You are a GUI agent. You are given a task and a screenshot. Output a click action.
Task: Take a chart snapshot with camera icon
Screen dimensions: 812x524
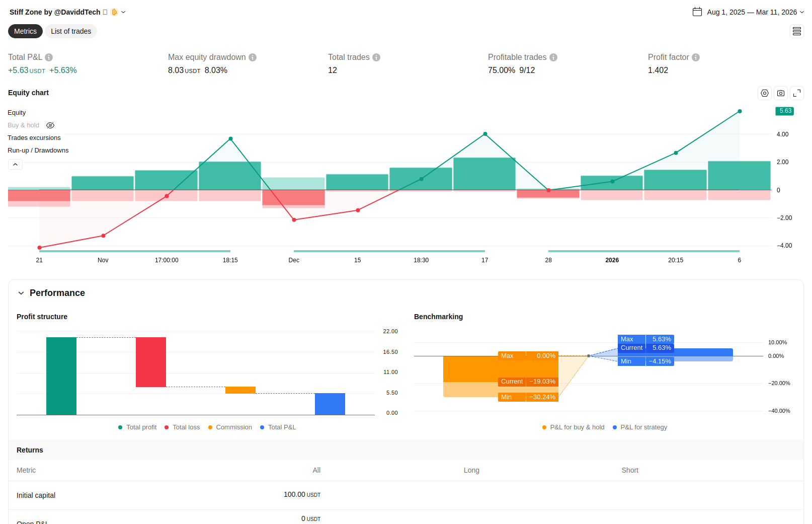click(781, 93)
